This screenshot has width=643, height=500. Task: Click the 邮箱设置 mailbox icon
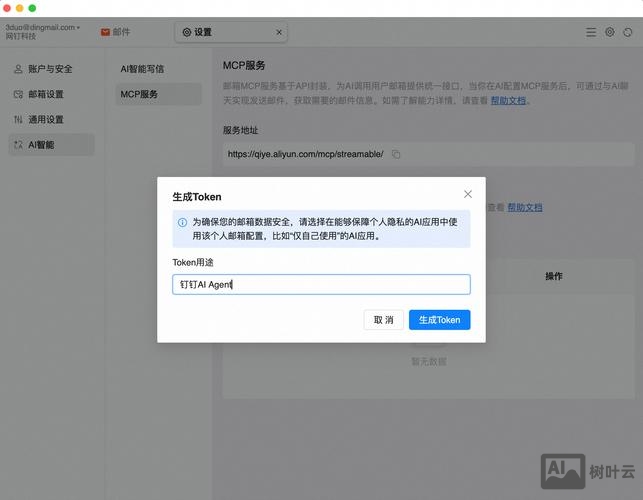18,94
